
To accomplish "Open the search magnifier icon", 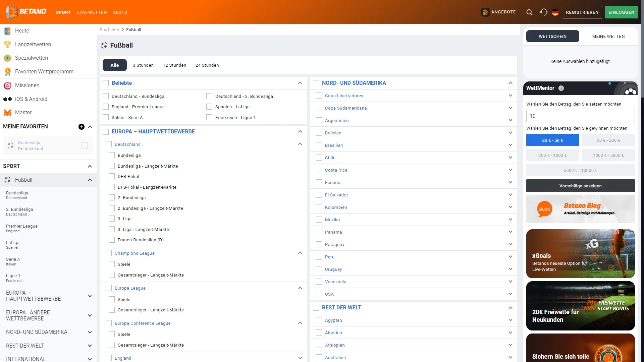I will [x=529, y=12].
